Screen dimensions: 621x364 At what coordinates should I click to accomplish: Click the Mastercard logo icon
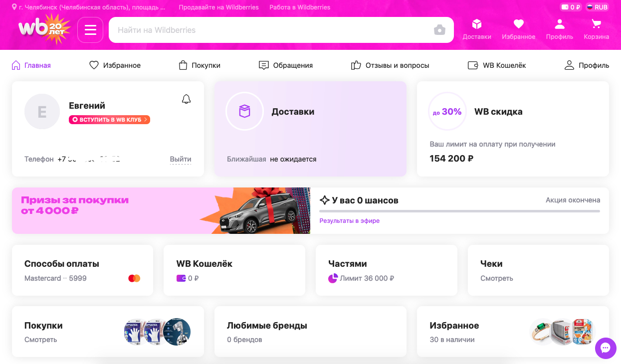[134, 278]
